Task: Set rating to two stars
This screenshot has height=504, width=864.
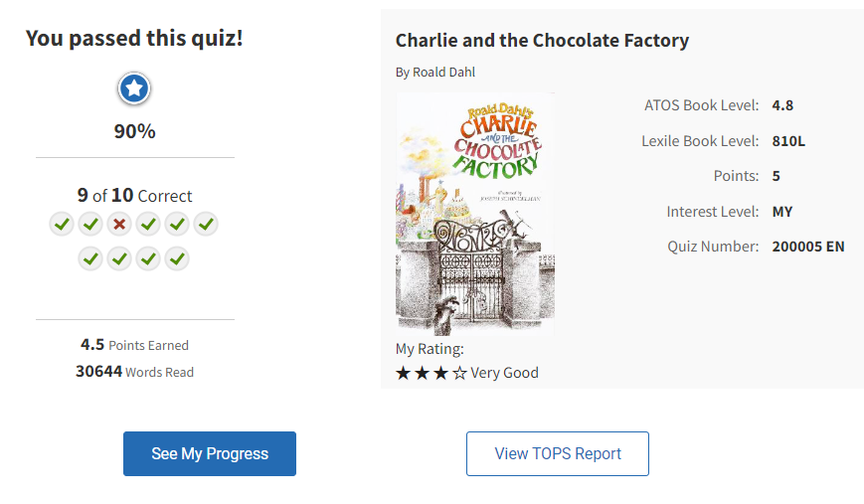Action: coord(422,374)
